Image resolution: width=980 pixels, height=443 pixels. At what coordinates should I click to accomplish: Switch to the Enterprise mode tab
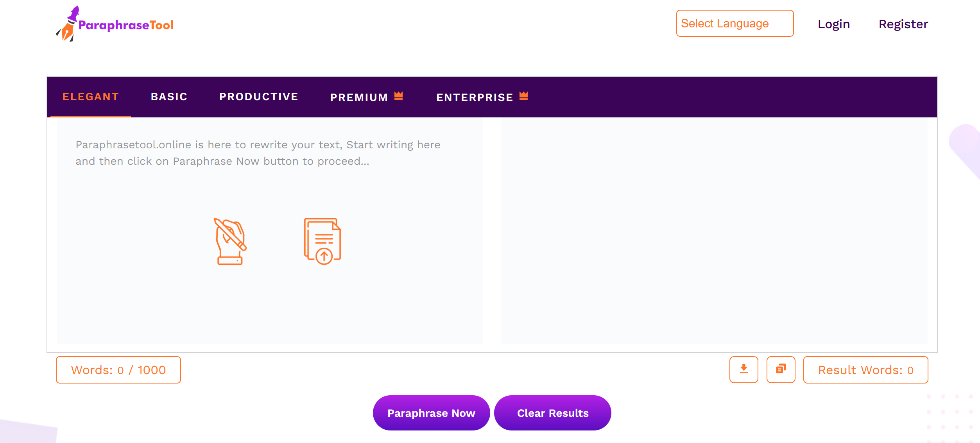pyautogui.click(x=482, y=97)
